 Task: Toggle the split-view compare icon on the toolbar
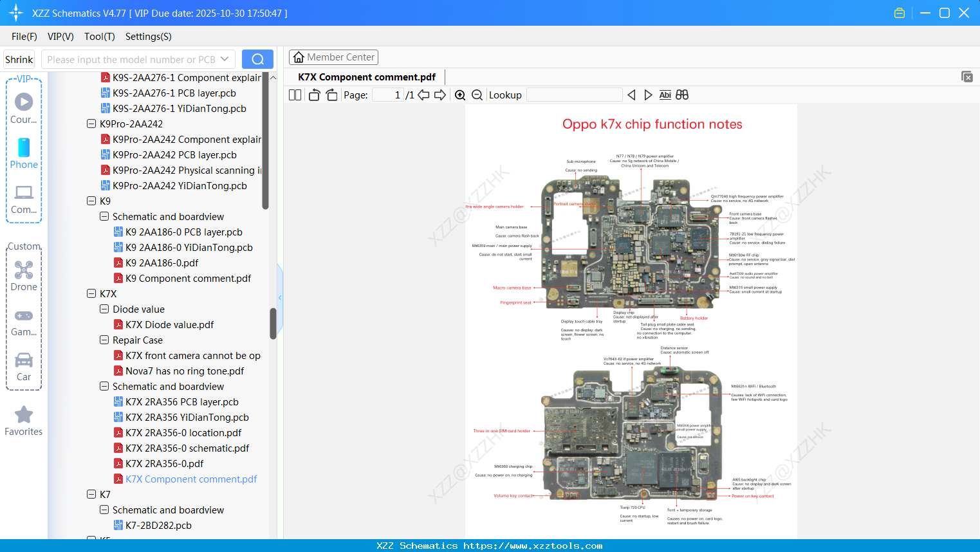tap(681, 95)
